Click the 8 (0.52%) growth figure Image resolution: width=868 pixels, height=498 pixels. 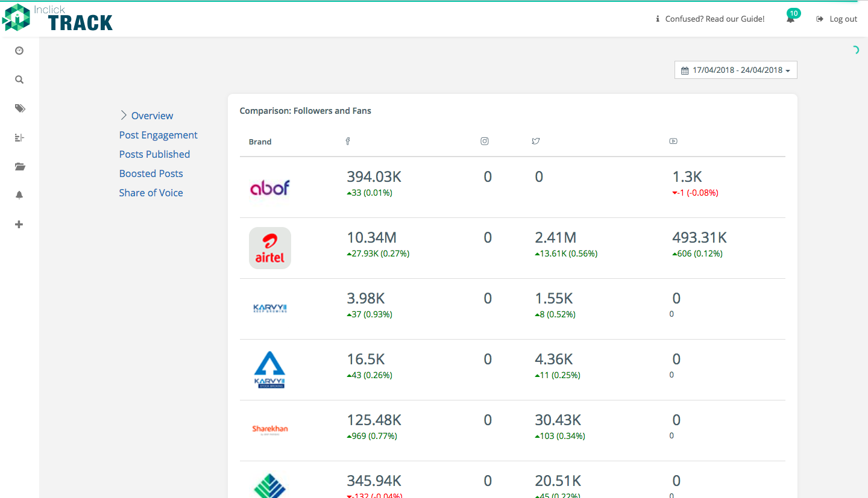tap(556, 314)
